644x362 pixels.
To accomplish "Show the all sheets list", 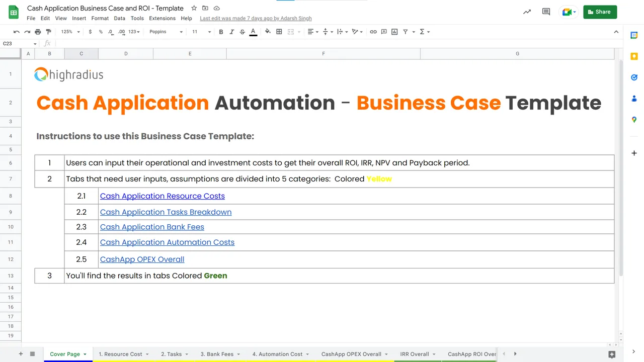I will [33, 354].
